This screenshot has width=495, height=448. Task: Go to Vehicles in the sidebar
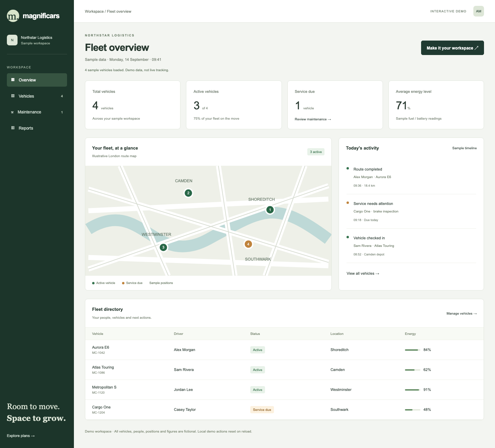tap(37, 96)
